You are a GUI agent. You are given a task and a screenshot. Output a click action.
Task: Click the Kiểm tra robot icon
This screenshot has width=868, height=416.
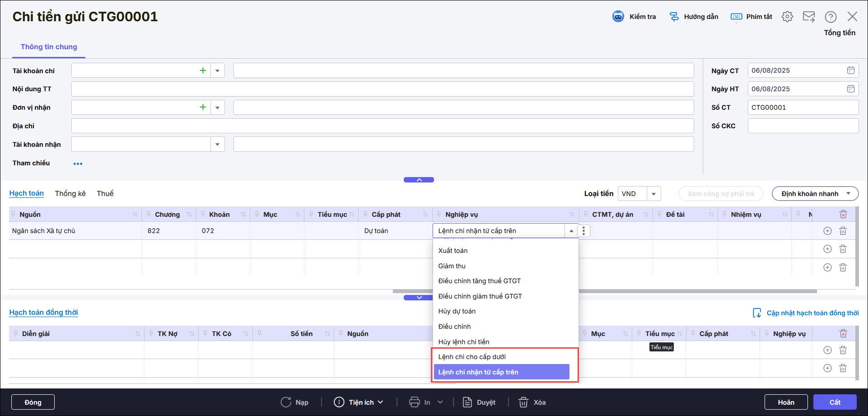coord(618,17)
